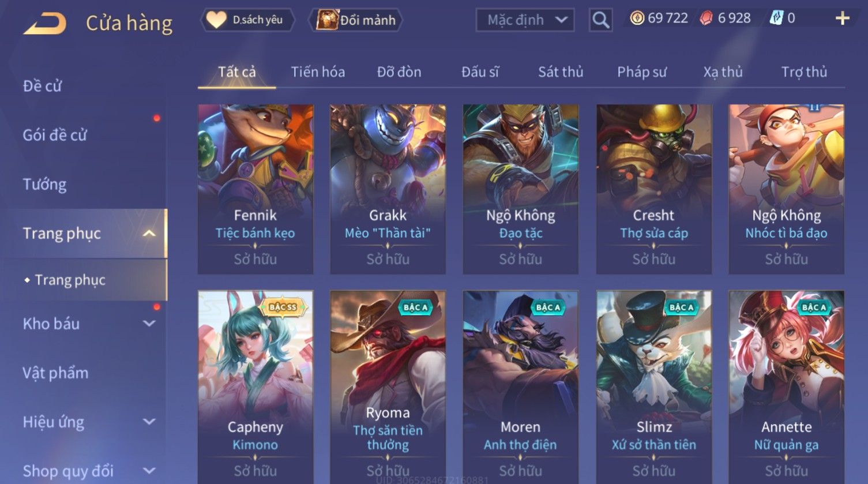Expand the Kho báu sidebar section
The height and width of the screenshot is (484, 868).
[149, 324]
